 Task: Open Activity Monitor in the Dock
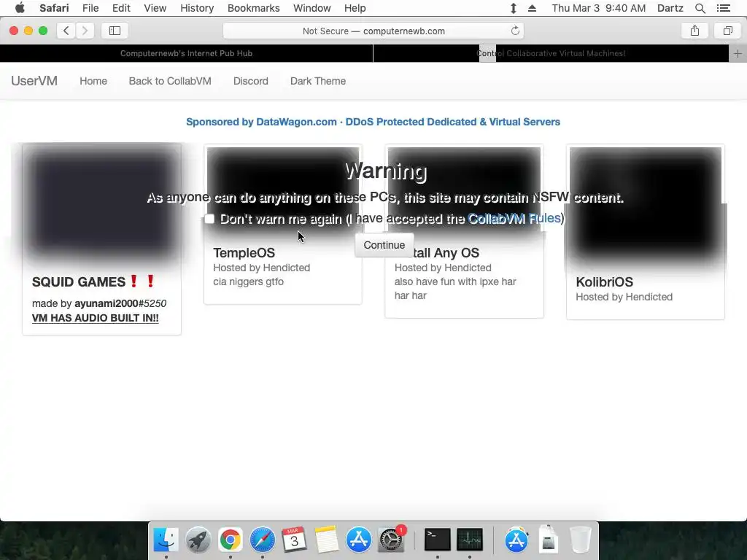pos(469,540)
